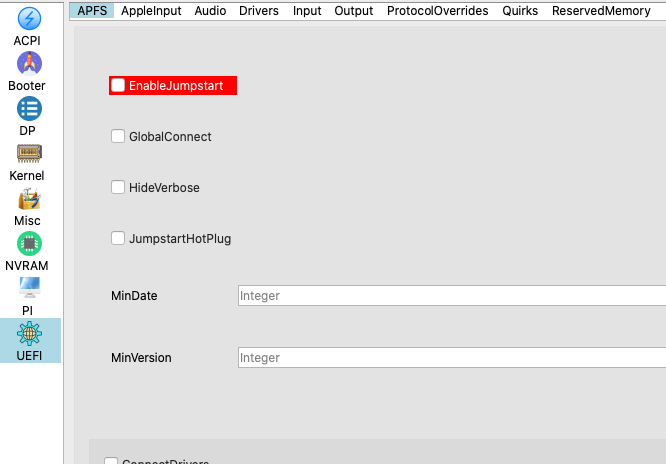Select the Booter rocket icon
Screen dimensions: 666x464
pos(29,64)
